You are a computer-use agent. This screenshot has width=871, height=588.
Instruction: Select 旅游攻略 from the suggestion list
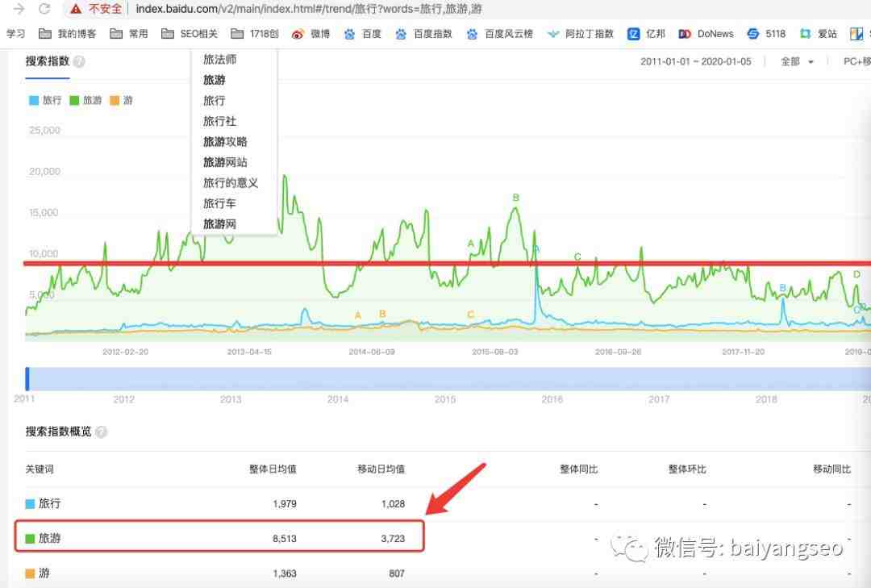tap(225, 142)
